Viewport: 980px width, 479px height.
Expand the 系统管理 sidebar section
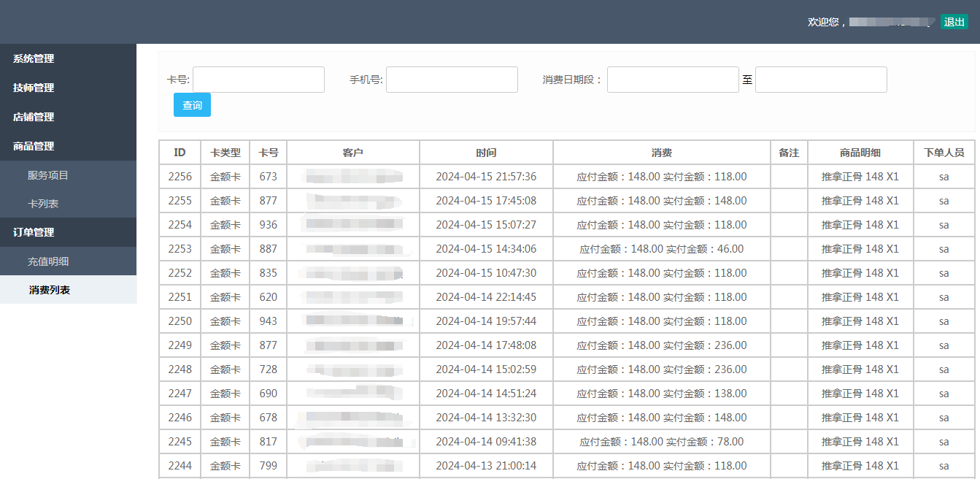tap(34, 58)
